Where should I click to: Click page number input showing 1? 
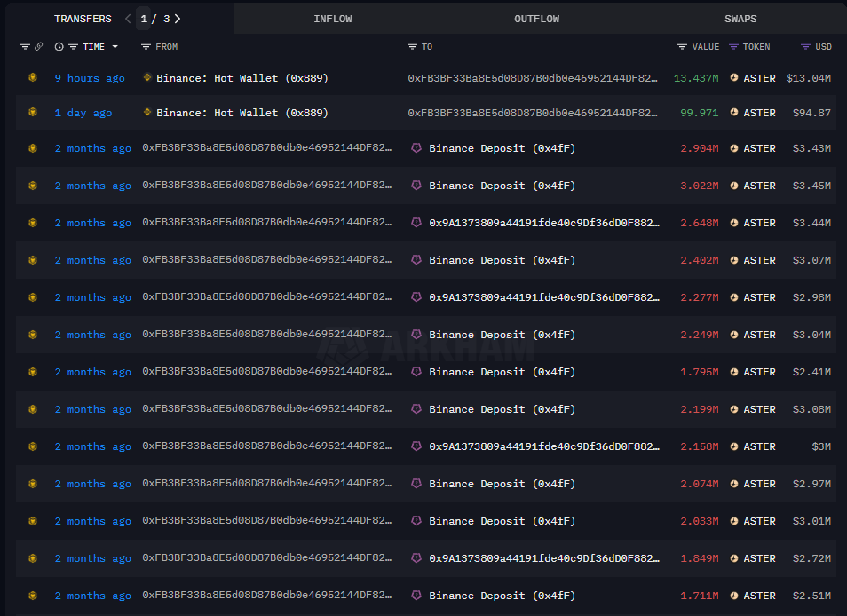pos(145,19)
